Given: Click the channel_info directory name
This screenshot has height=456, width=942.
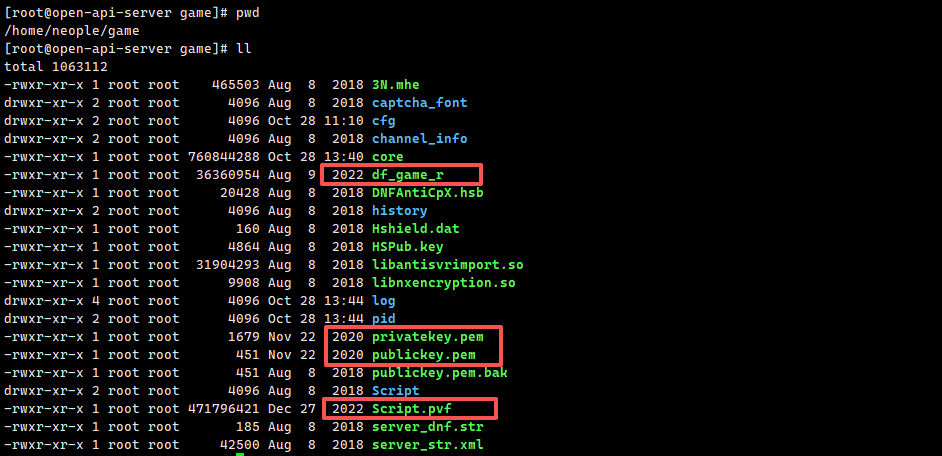Looking at the screenshot, I should [419, 139].
